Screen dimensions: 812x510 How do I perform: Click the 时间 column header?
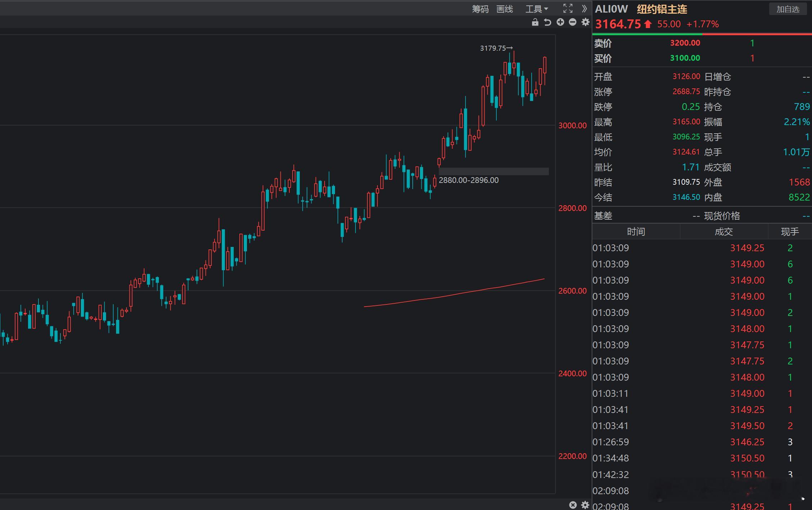tap(636, 232)
